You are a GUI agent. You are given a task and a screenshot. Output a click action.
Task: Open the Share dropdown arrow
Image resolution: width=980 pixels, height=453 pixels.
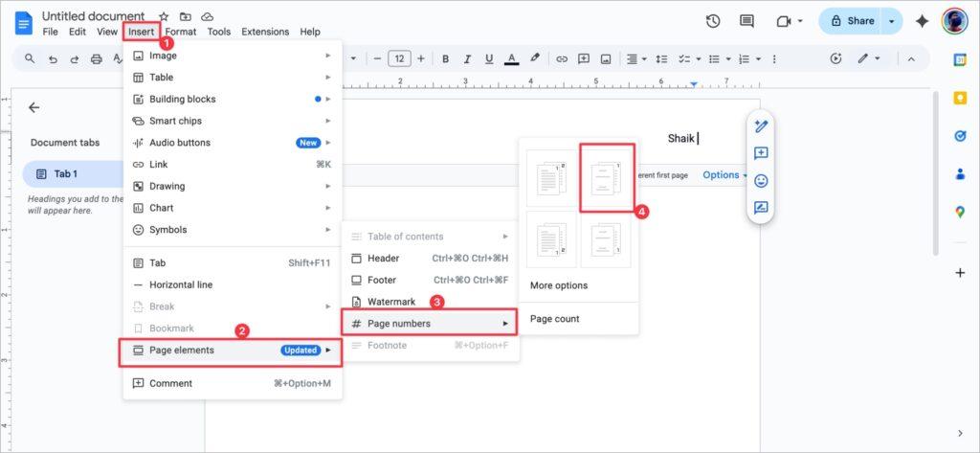[892, 21]
